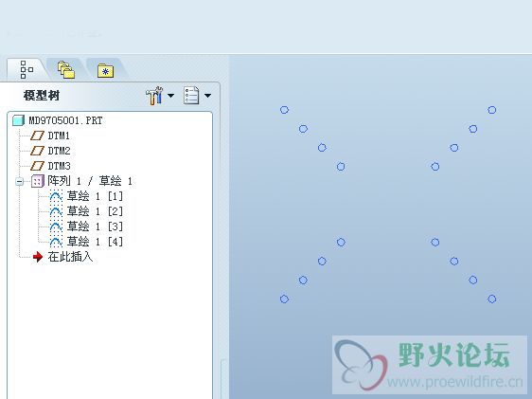Select datum plane DTM1 in the tree
The height and width of the screenshot is (399, 532).
click(x=59, y=136)
